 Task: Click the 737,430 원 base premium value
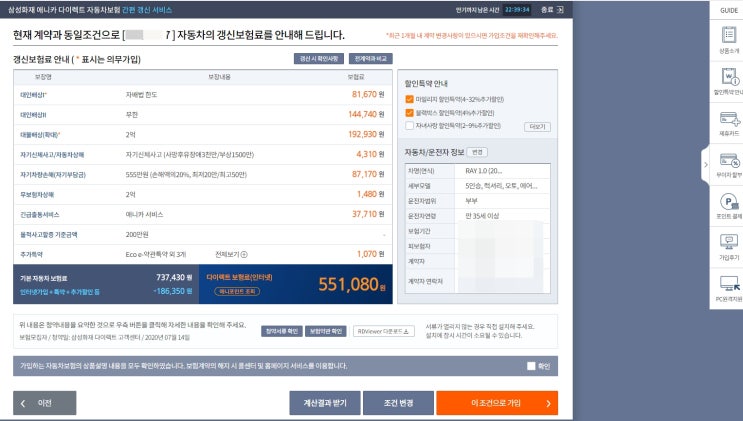174,277
